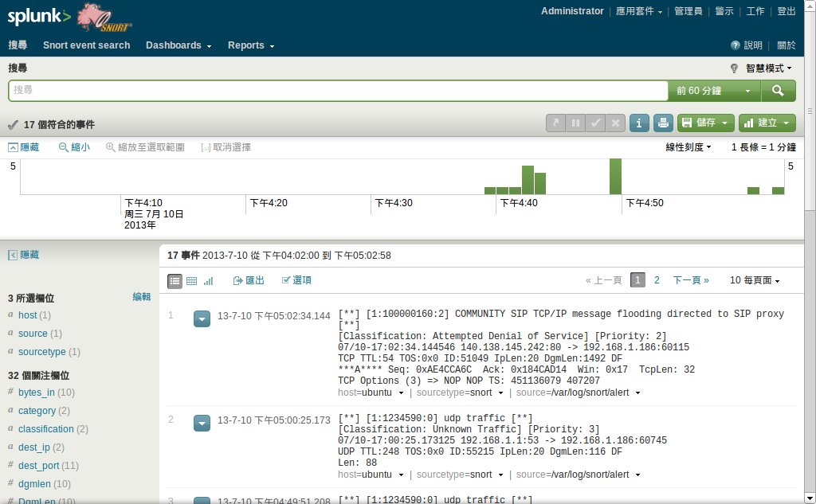The image size is (816, 504).
Task: Click the 縮小 zoom out icon above timeline
Action: pos(74,147)
